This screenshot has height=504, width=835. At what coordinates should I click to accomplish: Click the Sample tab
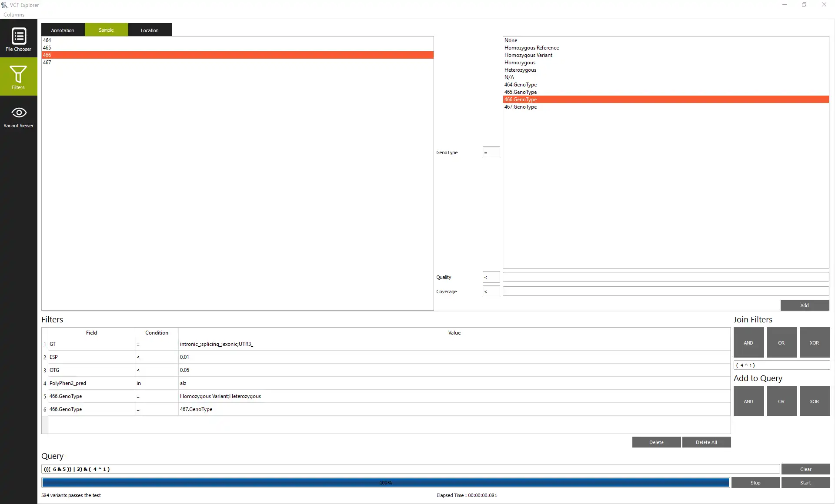coord(106,30)
